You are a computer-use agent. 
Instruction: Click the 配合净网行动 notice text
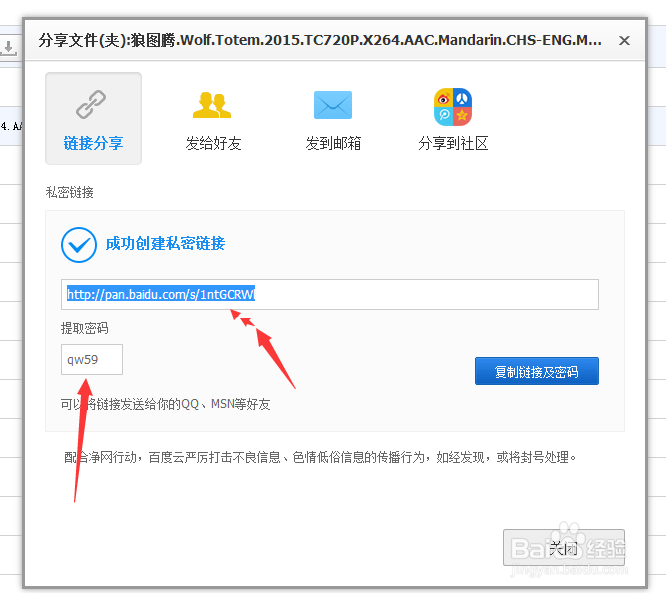tap(320, 457)
